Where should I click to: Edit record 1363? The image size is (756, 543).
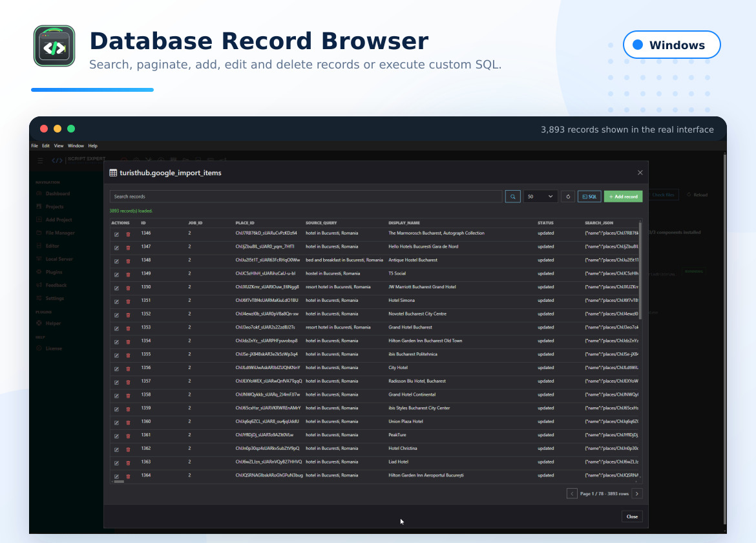click(116, 463)
